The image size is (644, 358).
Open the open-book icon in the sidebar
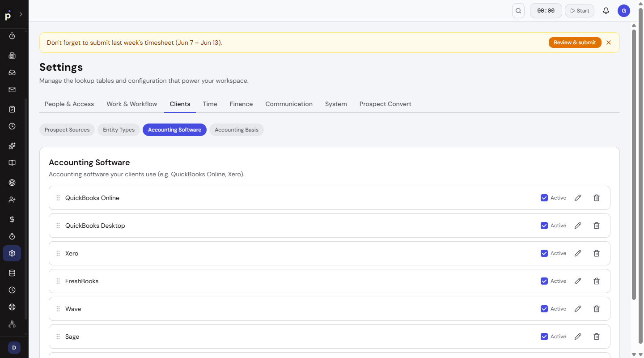(12, 163)
